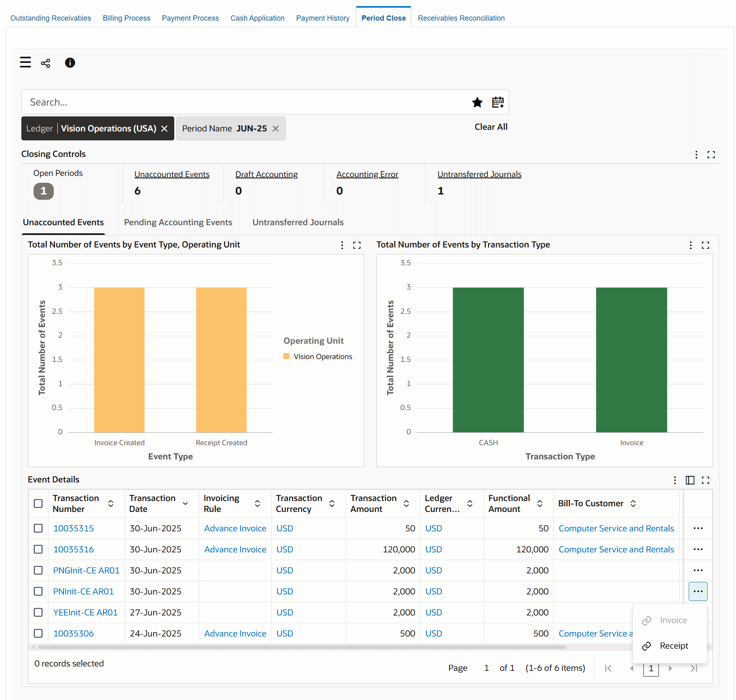Open Accounting Error metric link

pos(367,174)
